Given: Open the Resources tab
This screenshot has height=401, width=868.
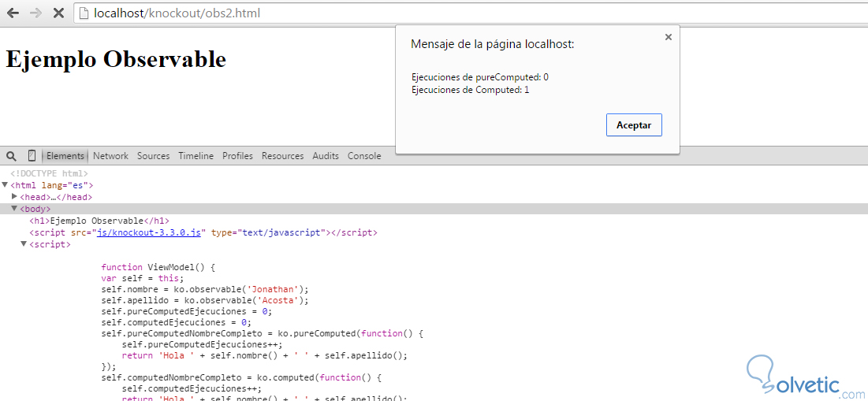Looking at the screenshot, I should pyautogui.click(x=283, y=156).
